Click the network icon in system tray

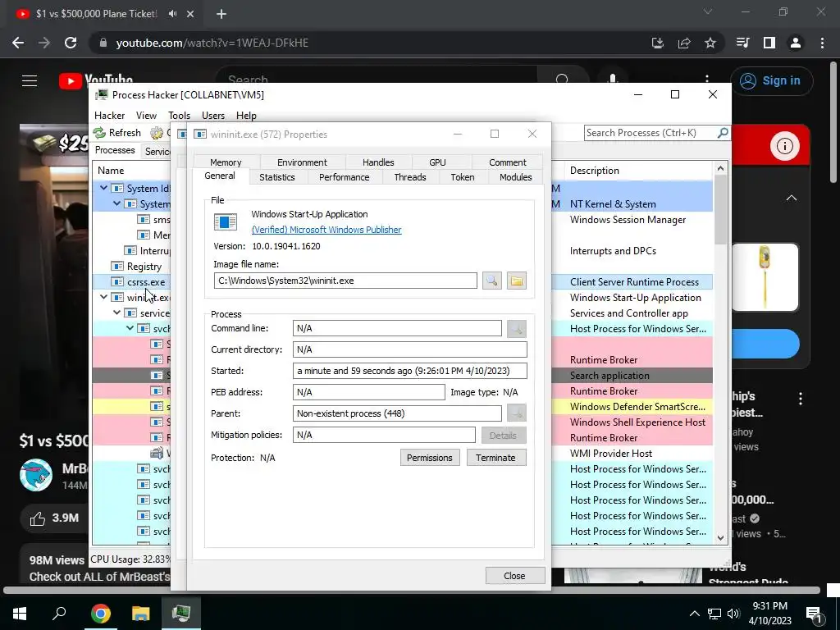714,614
